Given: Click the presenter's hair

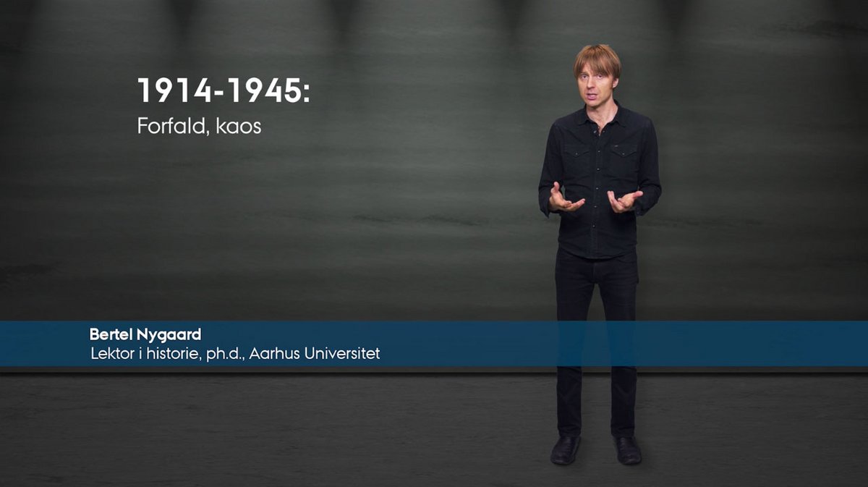Looking at the screenshot, I should (x=597, y=59).
